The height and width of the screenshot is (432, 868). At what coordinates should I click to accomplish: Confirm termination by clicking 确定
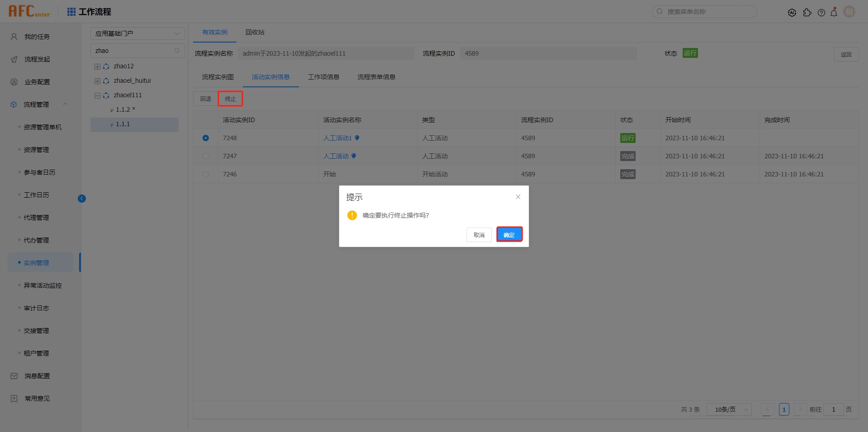point(509,234)
